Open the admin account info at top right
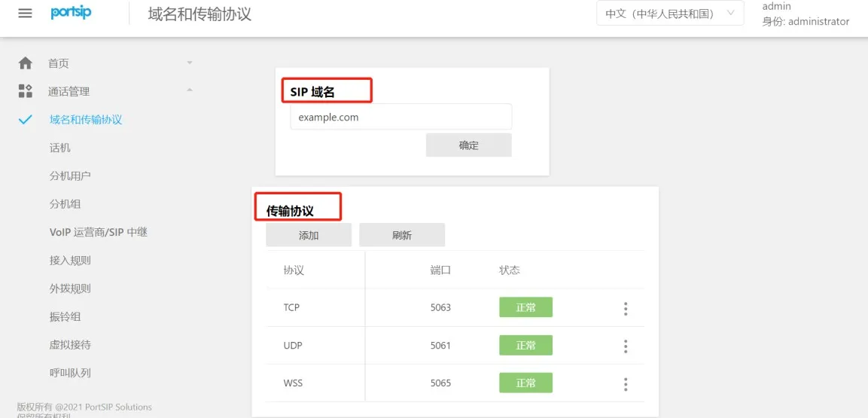 tap(805, 14)
